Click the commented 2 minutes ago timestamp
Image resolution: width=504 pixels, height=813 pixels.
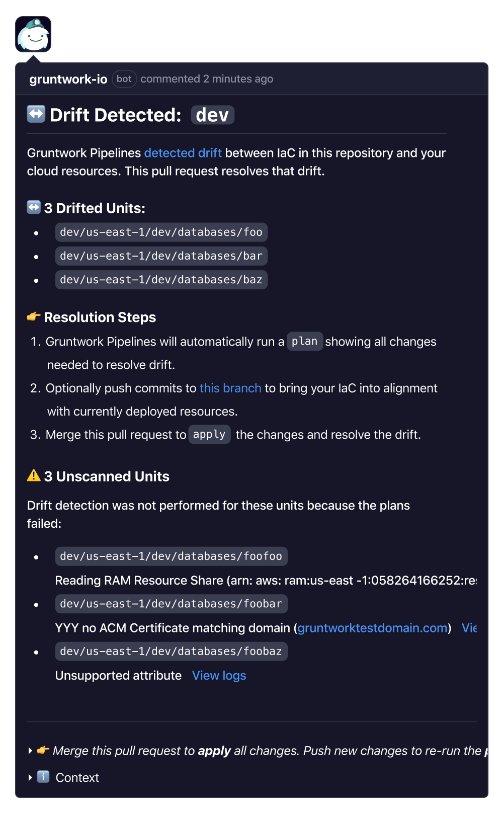[207, 79]
